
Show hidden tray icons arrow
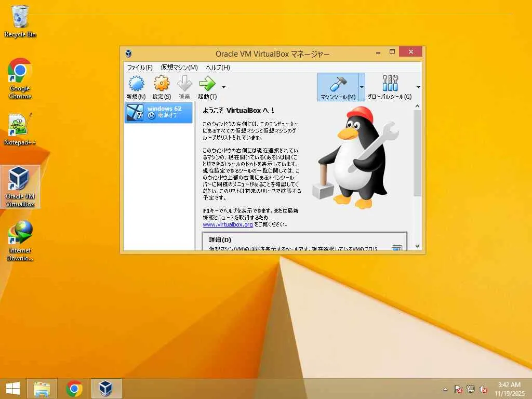(445, 389)
